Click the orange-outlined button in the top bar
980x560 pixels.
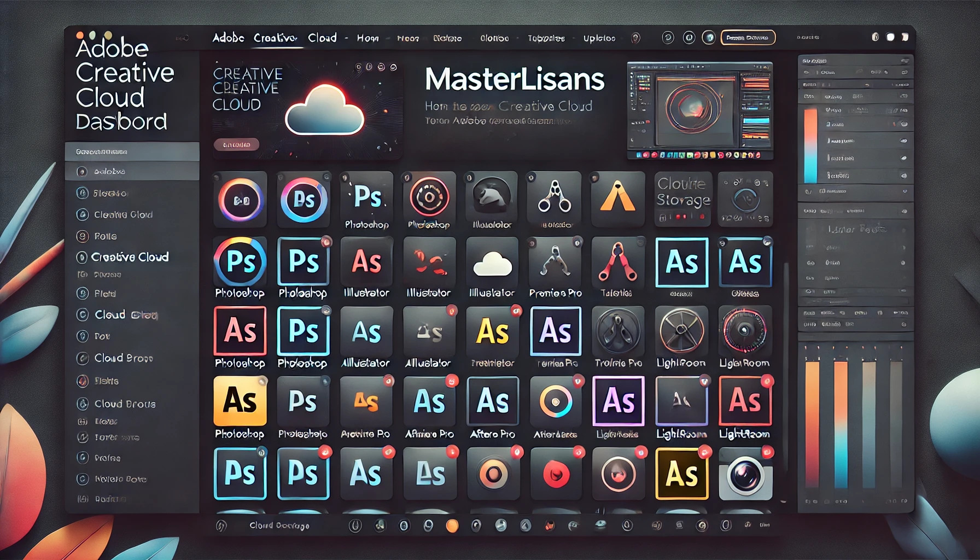click(748, 38)
